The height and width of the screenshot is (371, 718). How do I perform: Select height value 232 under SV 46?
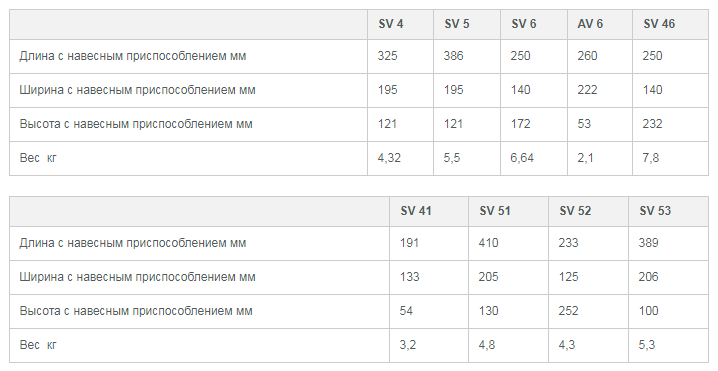[x=652, y=124]
